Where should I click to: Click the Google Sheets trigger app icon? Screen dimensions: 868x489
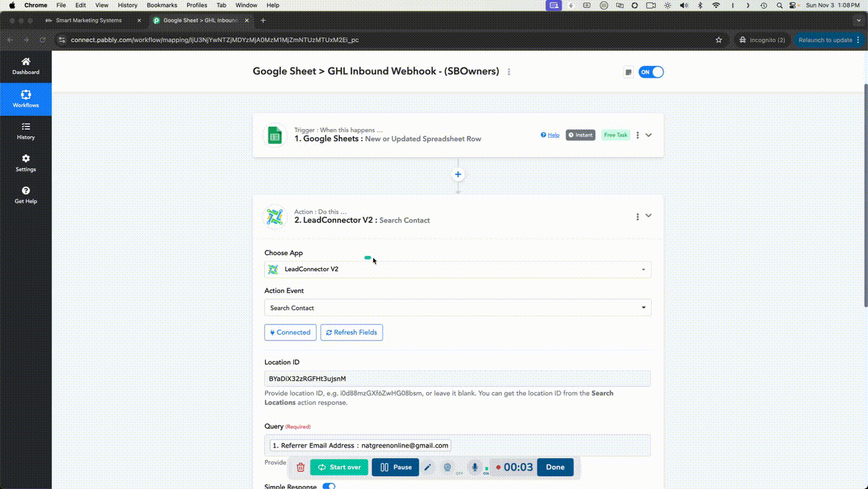pos(275,135)
